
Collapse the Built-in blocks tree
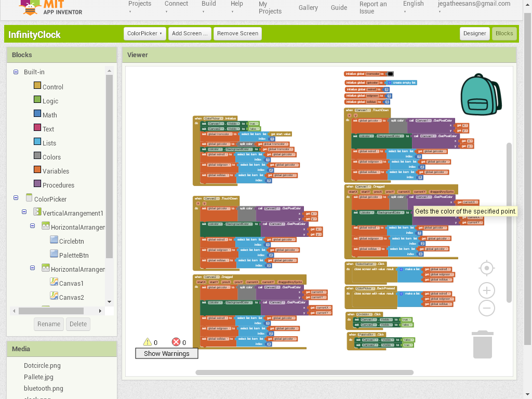16,72
